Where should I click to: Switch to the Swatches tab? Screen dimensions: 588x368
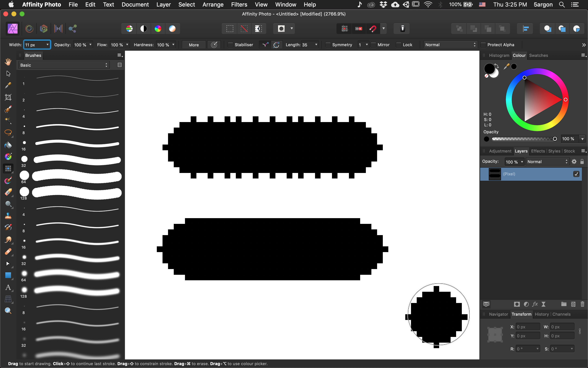tap(538, 55)
